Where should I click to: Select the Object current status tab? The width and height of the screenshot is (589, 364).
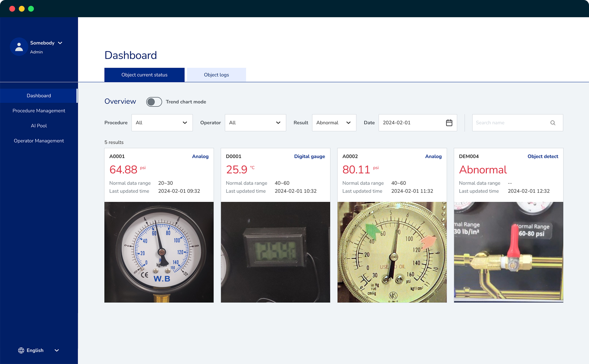tap(144, 75)
